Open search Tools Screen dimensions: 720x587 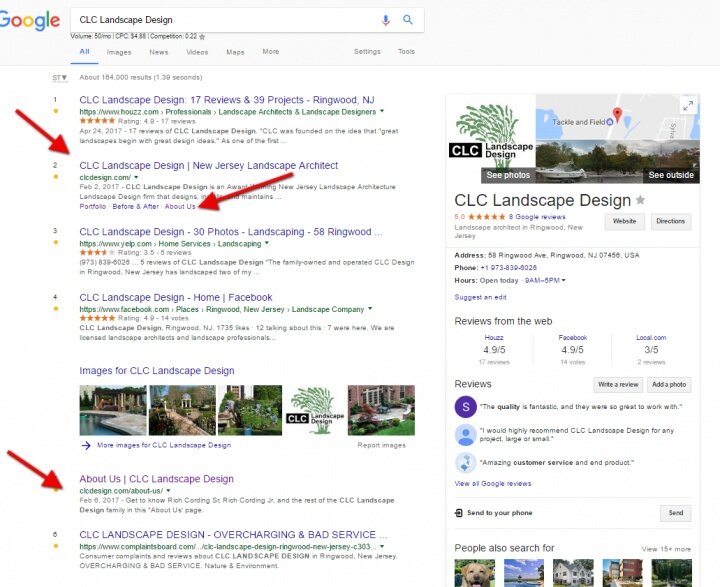[406, 51]
